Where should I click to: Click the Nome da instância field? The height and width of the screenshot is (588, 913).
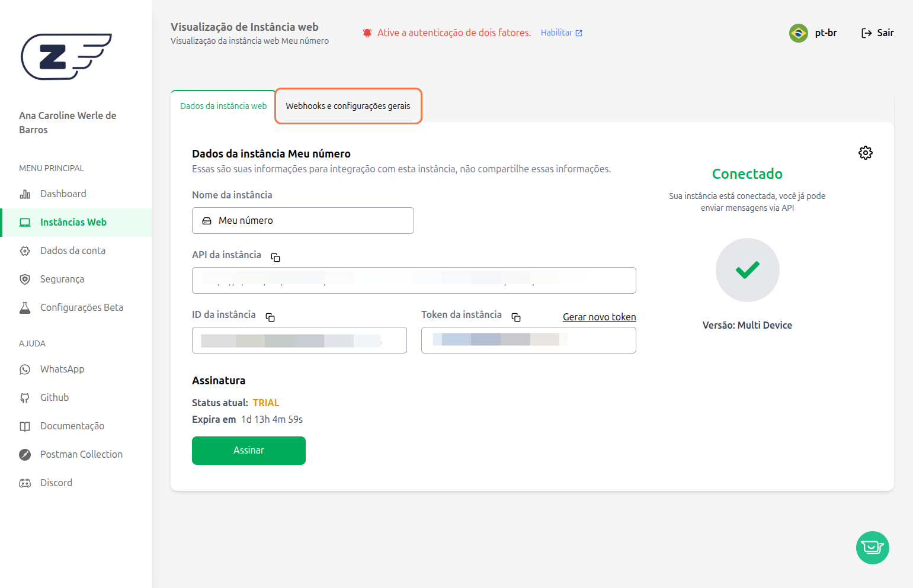[303, 220]
